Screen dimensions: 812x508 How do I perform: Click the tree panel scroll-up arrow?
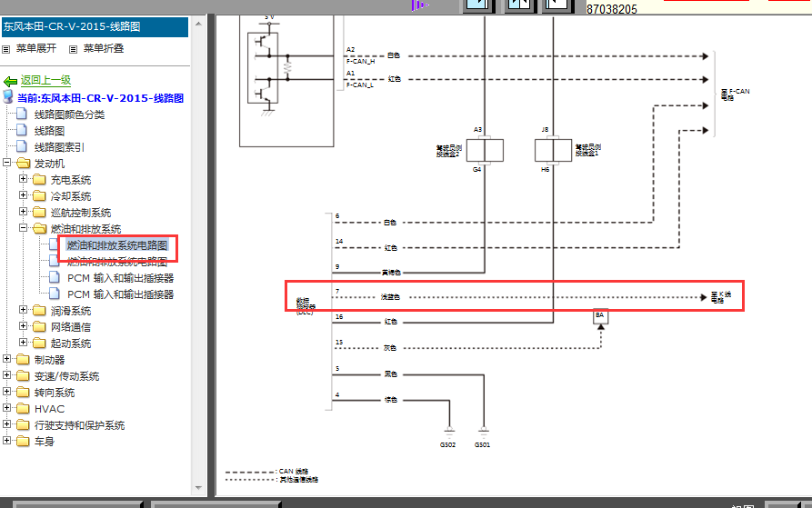click(199, 24)
